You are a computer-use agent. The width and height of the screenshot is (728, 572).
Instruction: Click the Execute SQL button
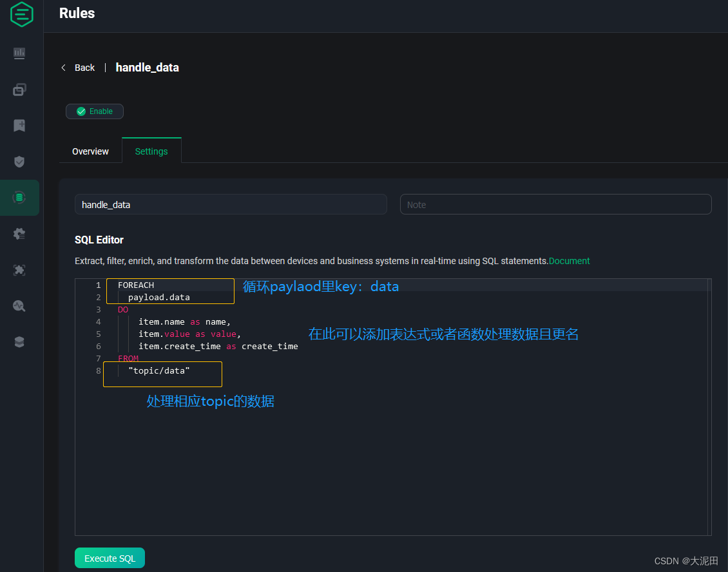[x=110, y=558]
